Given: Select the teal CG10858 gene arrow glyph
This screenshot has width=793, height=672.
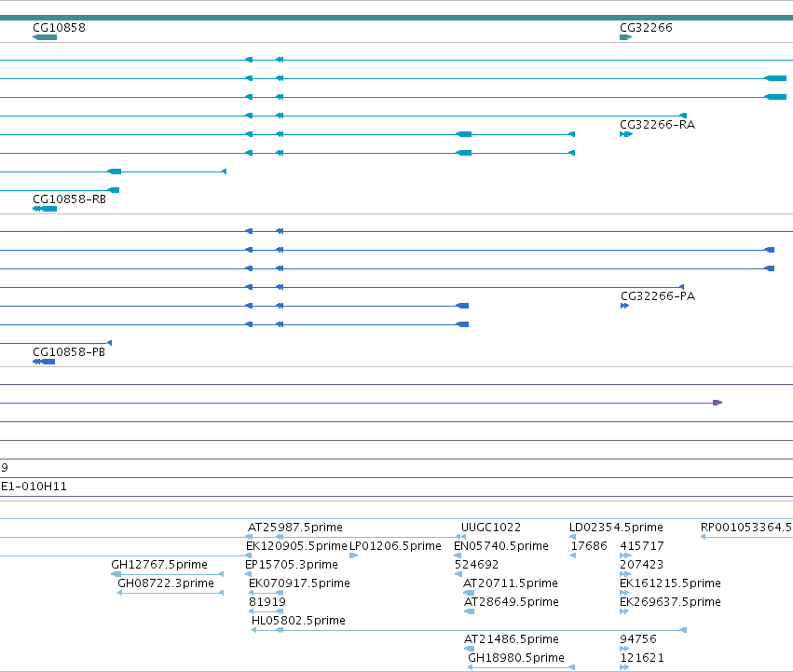Looking at the screenshot, I should [45, 37].
